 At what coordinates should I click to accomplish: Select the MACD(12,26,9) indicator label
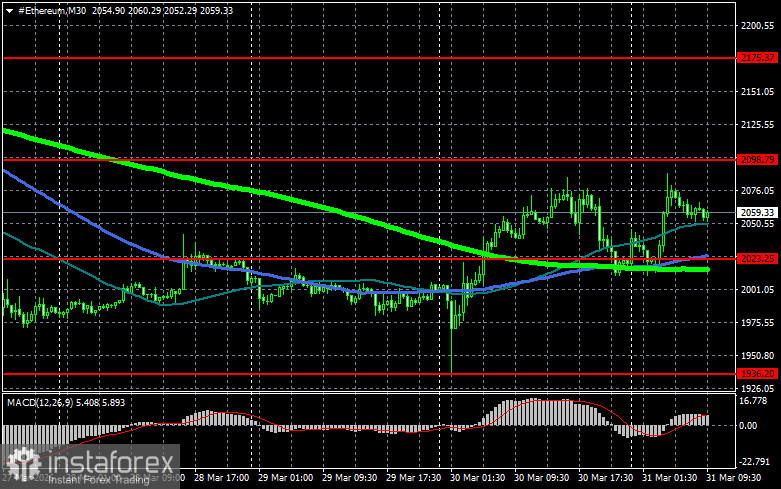(x=40, y=402)
